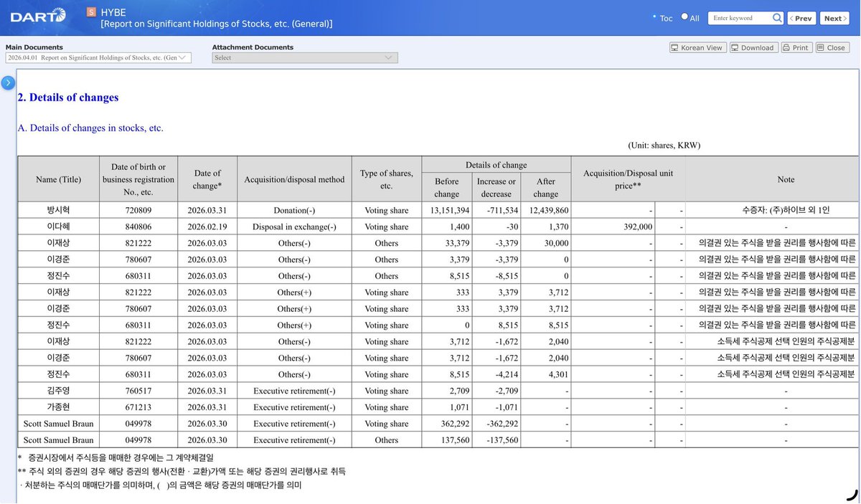Select the Toc radio button
The image size is (861, 504).
655,17
